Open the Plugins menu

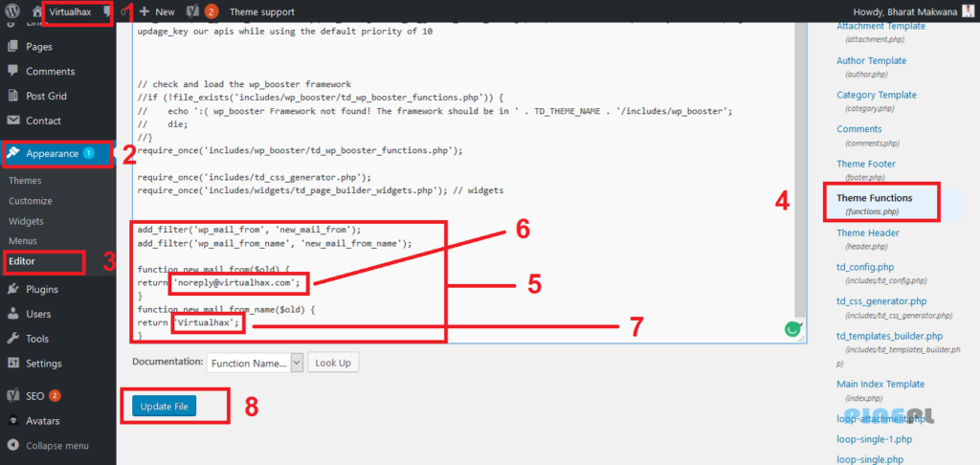42,289
